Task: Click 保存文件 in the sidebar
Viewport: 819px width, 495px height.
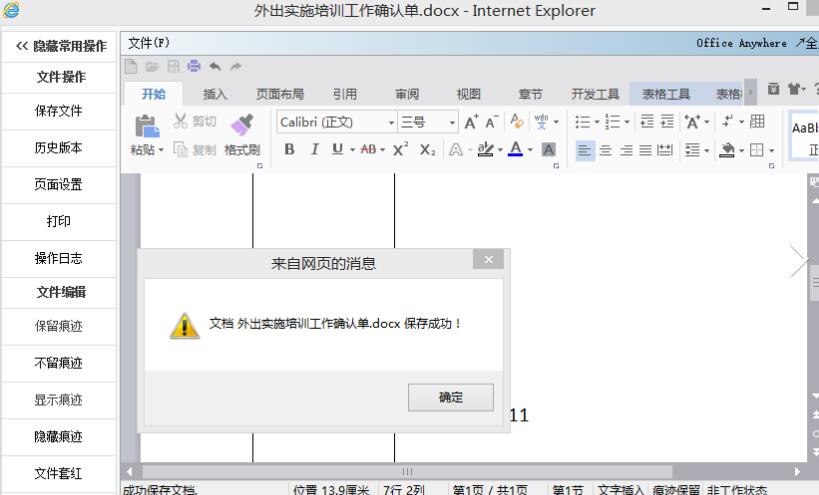Action: pyautogui.click(x=58, y=111)
